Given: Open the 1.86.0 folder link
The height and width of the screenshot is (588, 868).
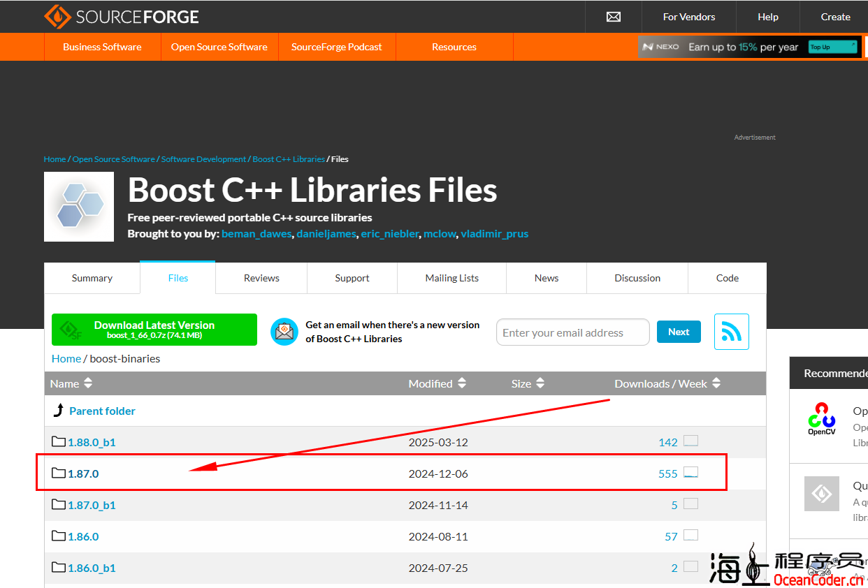Looking at the screenshot, I should (x=83, y=536).
